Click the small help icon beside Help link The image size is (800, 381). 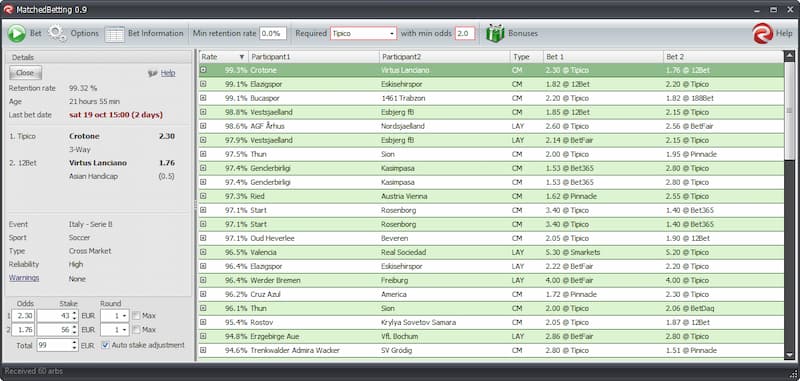[x=152, y=73]
